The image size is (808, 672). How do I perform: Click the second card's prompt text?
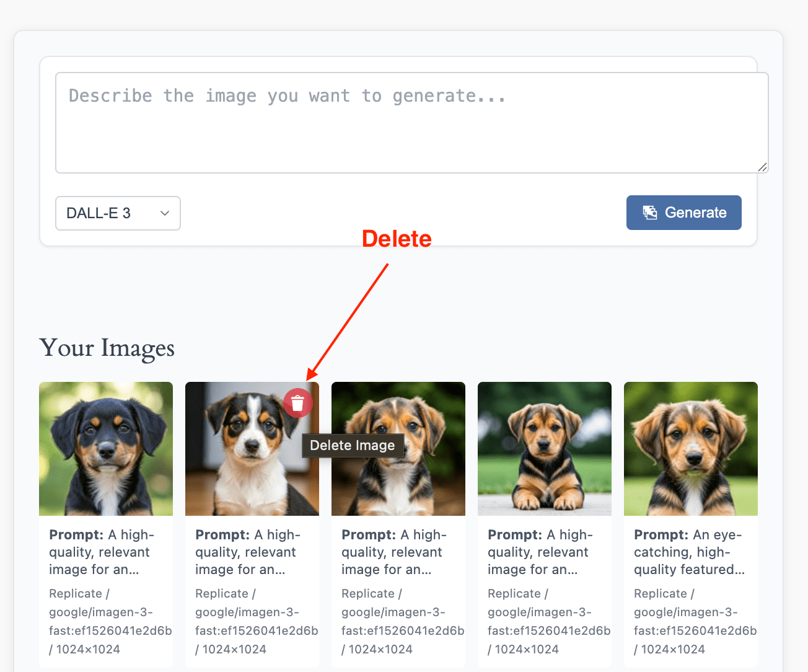[x=248, y=552]
